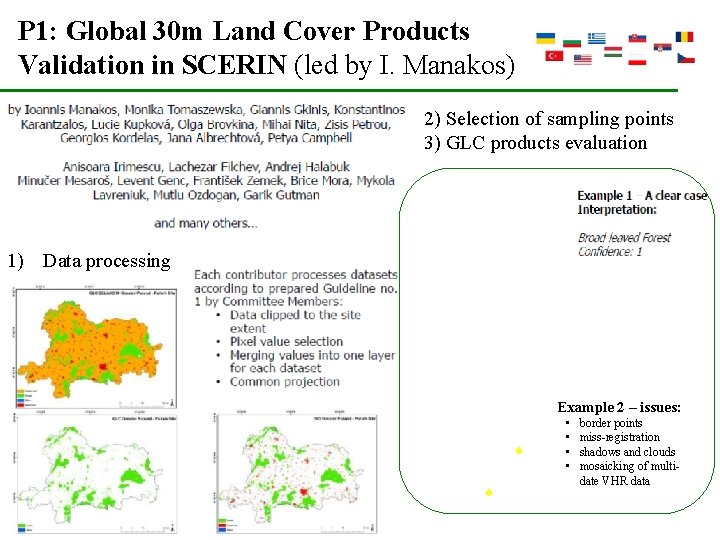The width and height of the screenshot is (720, 540).
Task: Click the contributor name 'Mutlu Ozdogan'
Action: coord(195,195)
